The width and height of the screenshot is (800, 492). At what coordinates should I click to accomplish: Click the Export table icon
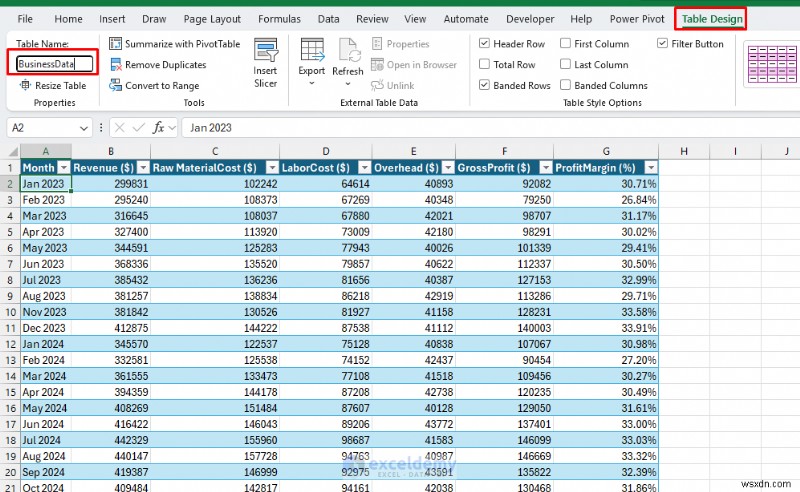click(x=312, y=51)
